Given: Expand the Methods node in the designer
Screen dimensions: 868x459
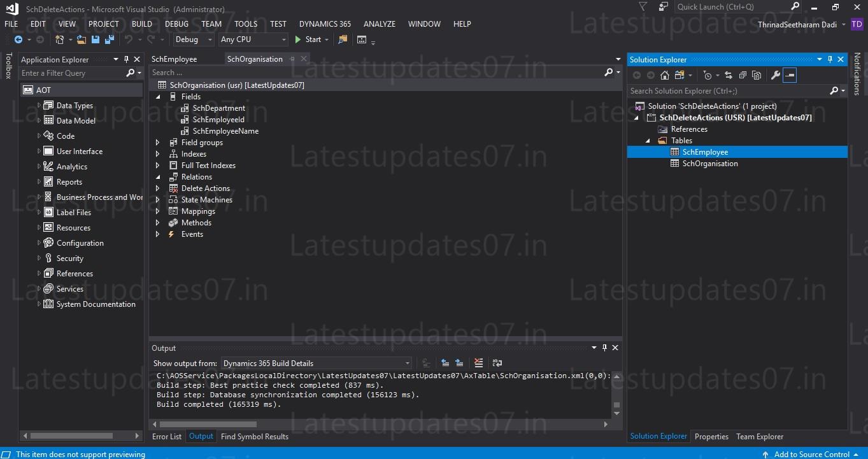Looking at the screenshot, I should [158, 223].
